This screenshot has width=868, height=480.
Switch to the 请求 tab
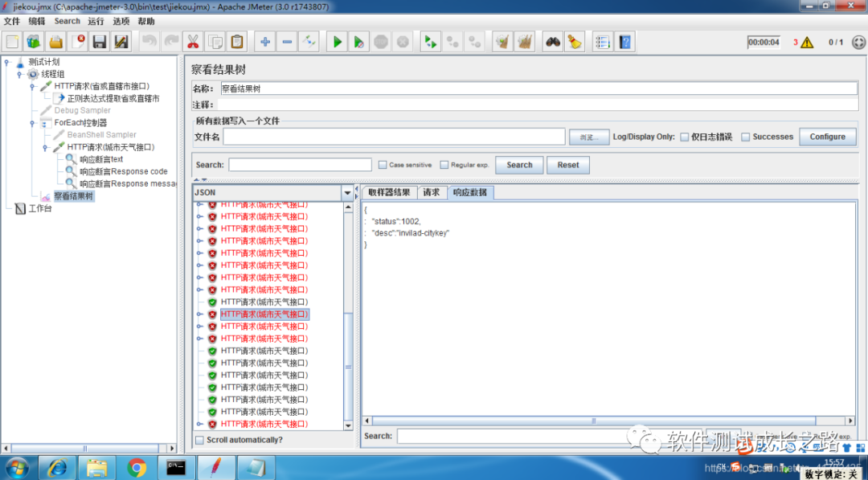(432, 192)
